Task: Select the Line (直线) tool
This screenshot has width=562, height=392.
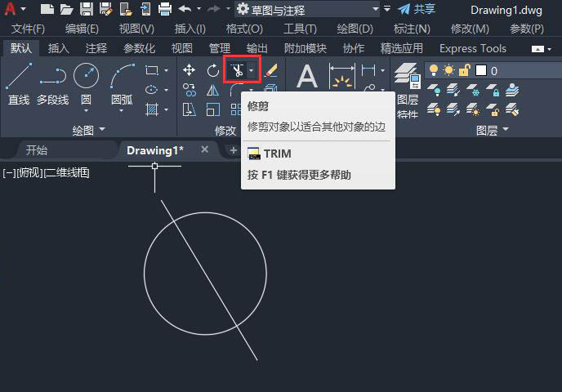Action: (19, 84)
